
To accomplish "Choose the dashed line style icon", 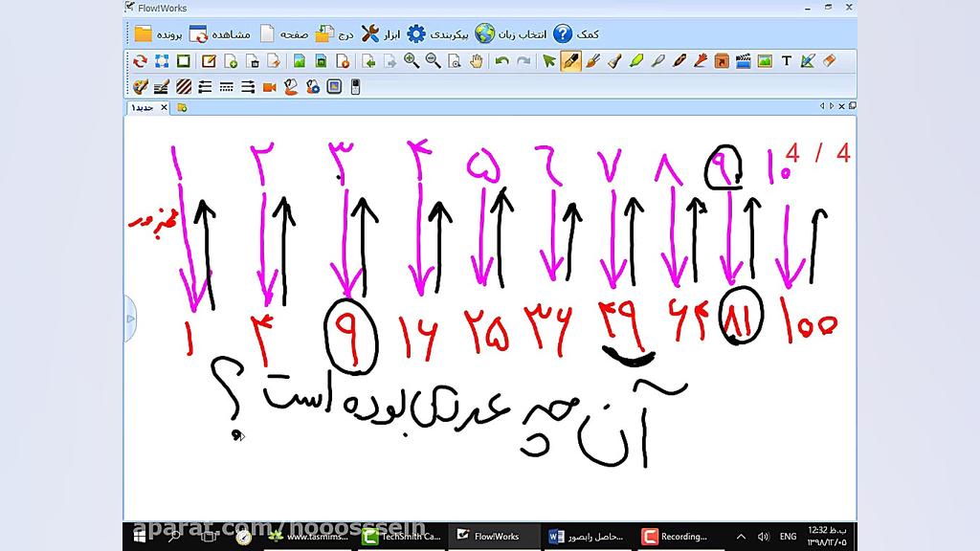I will [x=226, y=87].
